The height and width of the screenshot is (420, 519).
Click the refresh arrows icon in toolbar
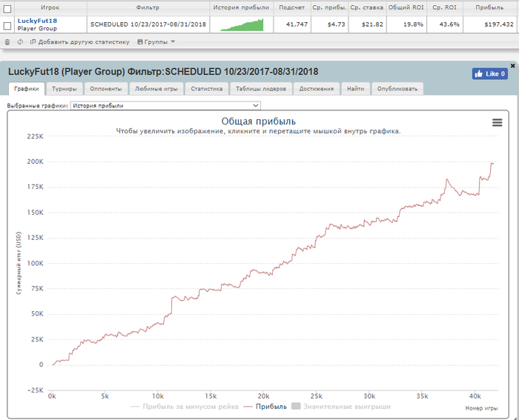(20, 41)
